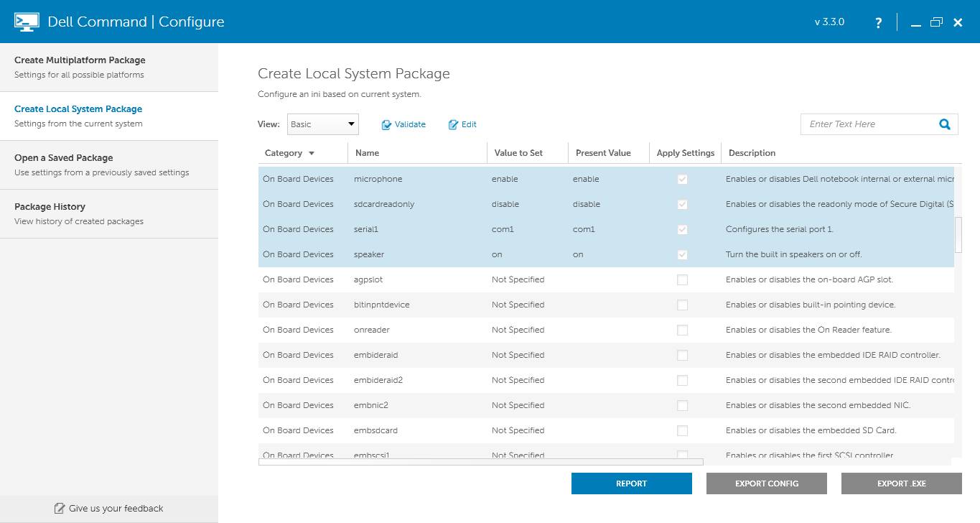Toggle Apply Settings checkbox for speaker
The height and width of the screenshot is (523, 980).
point(682,255)
